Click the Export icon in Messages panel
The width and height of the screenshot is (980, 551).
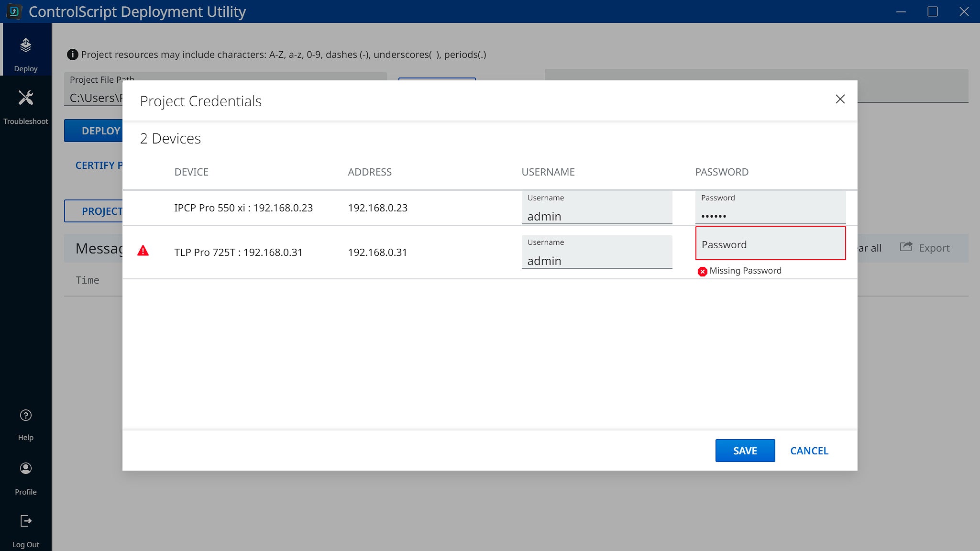click(x=906, y=247)
